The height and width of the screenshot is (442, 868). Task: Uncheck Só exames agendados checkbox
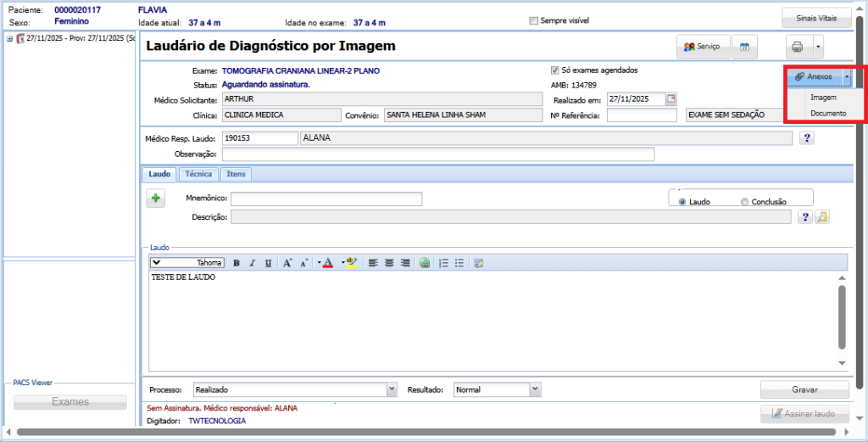[555, 70]
